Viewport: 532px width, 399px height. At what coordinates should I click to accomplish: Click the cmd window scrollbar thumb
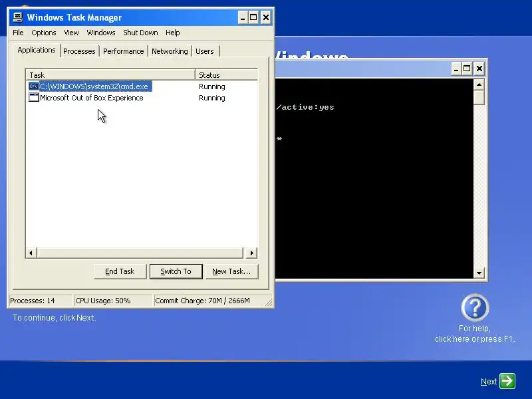479,97
